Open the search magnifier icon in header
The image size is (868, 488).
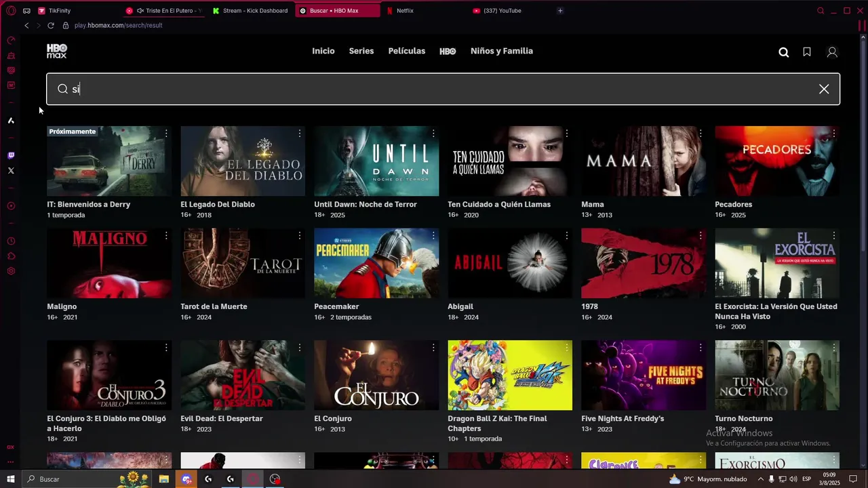(x=784, y=52)
